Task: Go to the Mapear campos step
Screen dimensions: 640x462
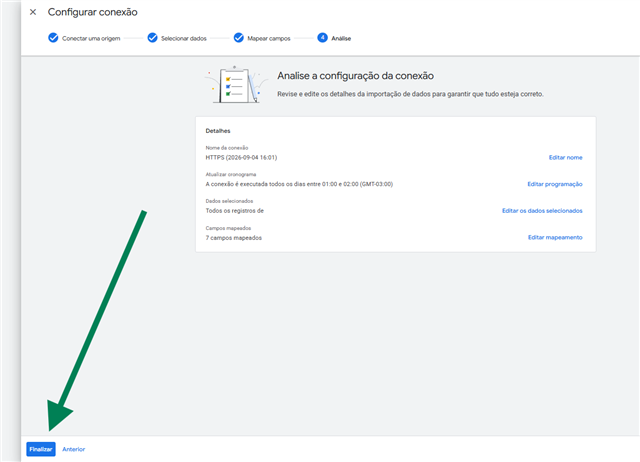Action: pyautogui.click(x=269, y=38)
